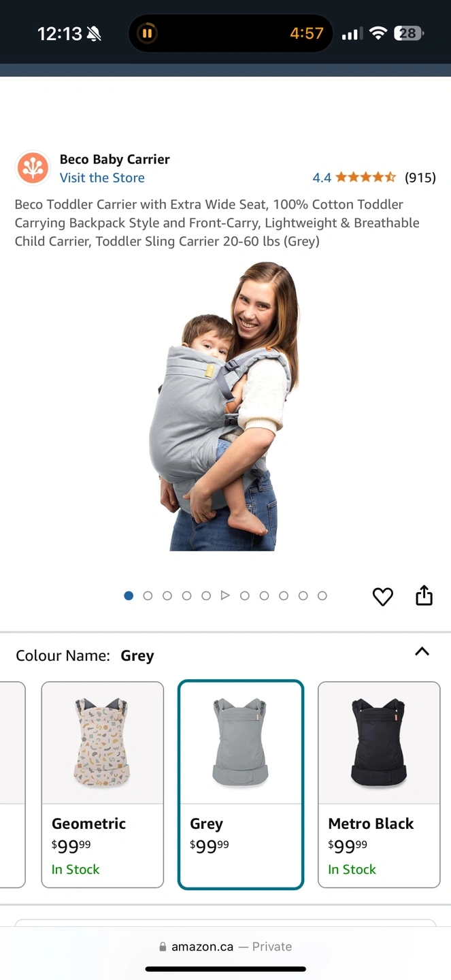
Task: Jump to the first filled carousel dot
Action: pyautogui.click(x=129, y=595)
